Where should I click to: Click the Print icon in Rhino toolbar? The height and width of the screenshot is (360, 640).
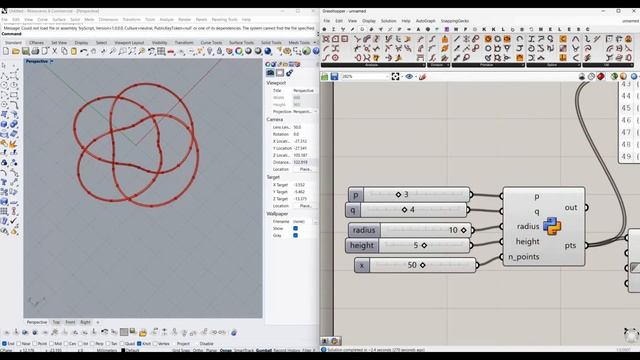(x=35, y=51)
